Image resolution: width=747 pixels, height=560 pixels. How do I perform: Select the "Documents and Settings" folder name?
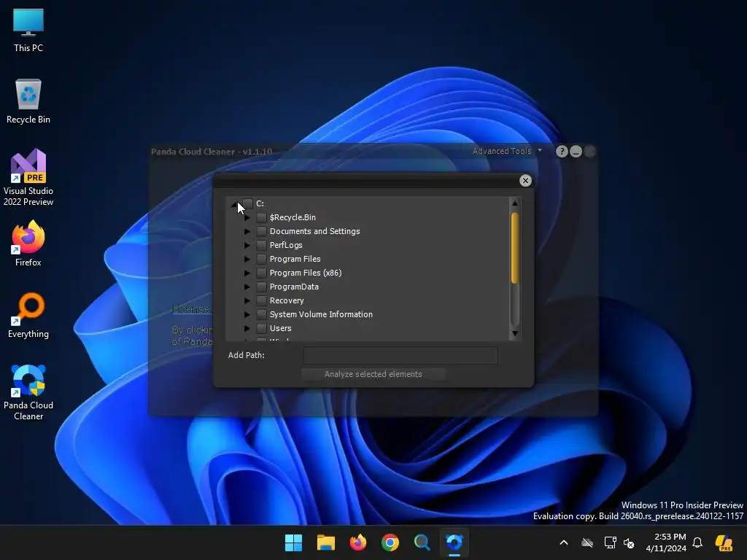[315, 231]
